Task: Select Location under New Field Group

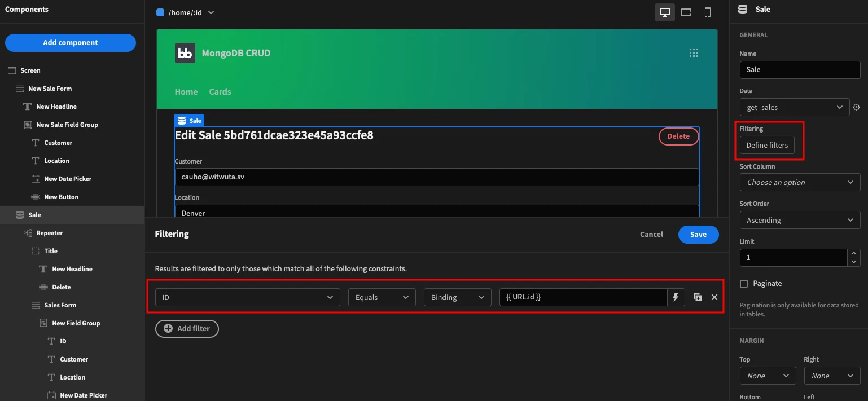Action: [72, 377]
